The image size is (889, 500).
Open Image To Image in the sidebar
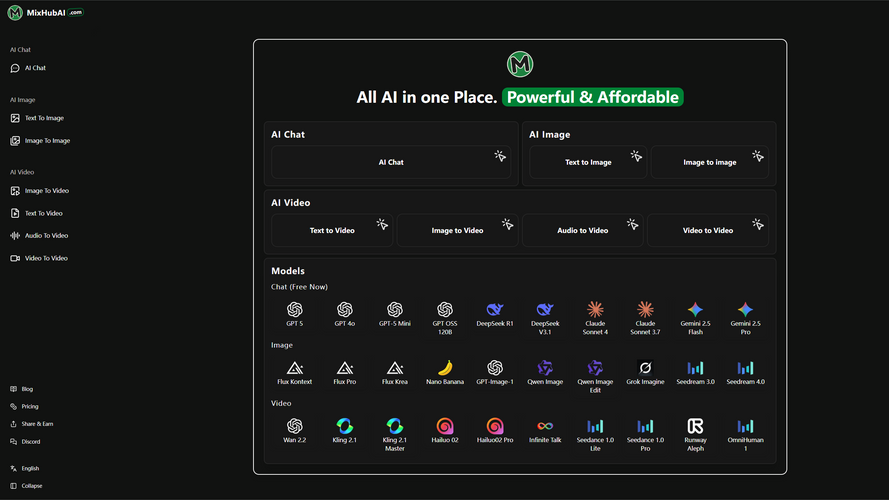(40, 141)
